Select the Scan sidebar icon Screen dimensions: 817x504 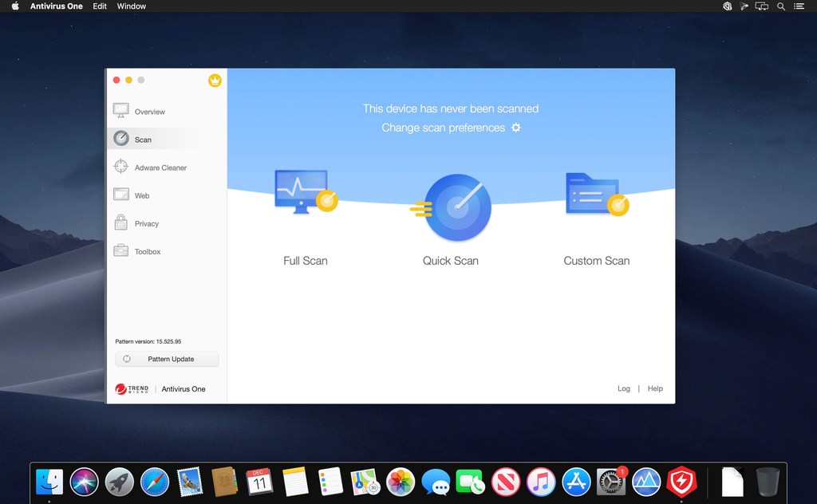[144, 139]
